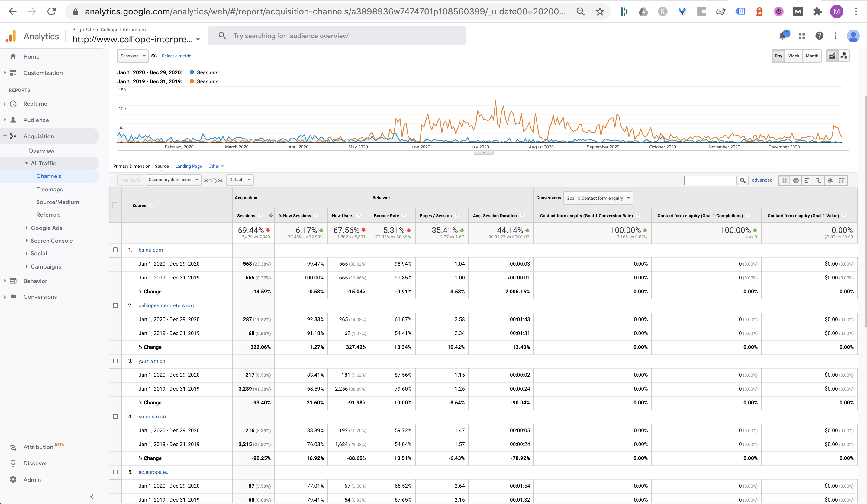Viewport: 867px width, 504px height.
Task: Open Secondary dimension dropdown
Action: pyautogui.click(x=173, y=180)
